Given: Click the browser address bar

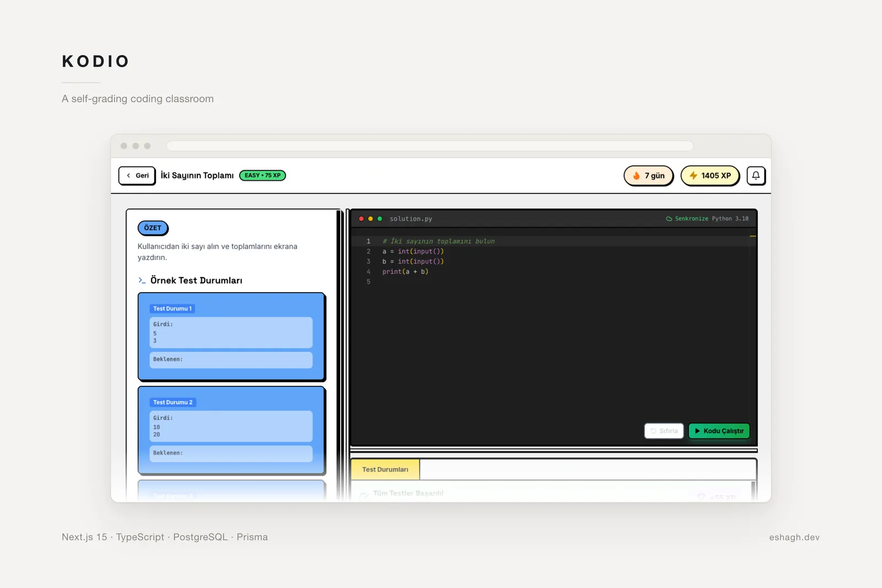Looking at the screenshot, I should 430,146.
